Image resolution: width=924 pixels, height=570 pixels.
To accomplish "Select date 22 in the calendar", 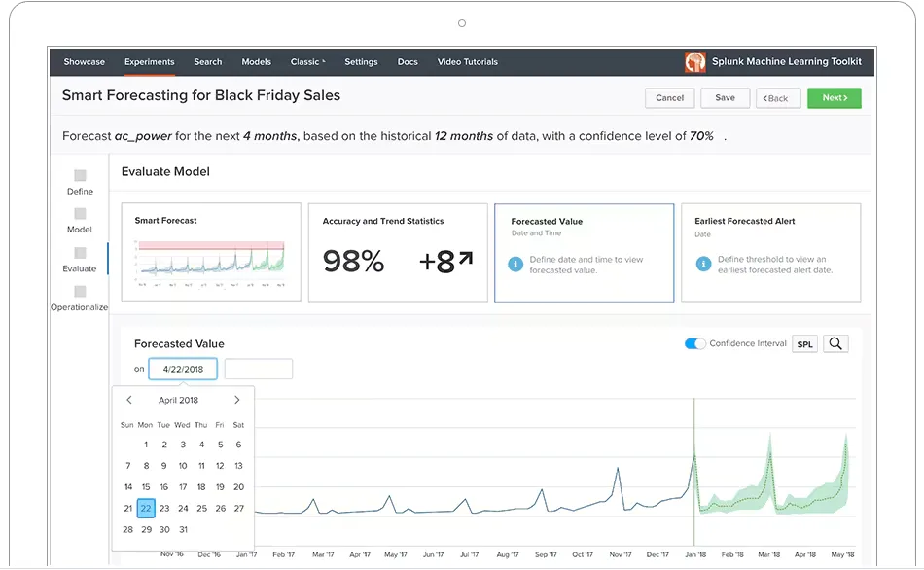I will (x=146, y=508).
